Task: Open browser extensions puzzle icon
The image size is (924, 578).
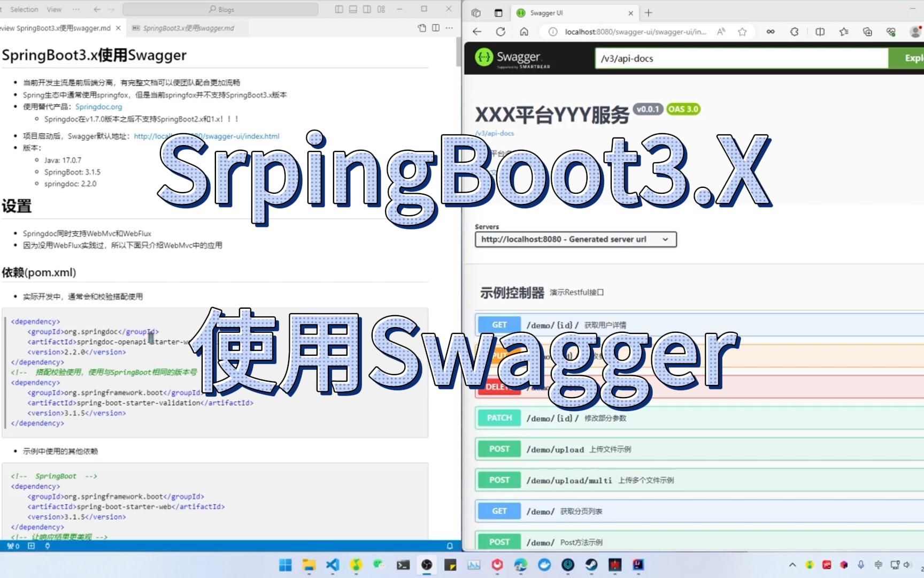Action: point(795,32)
